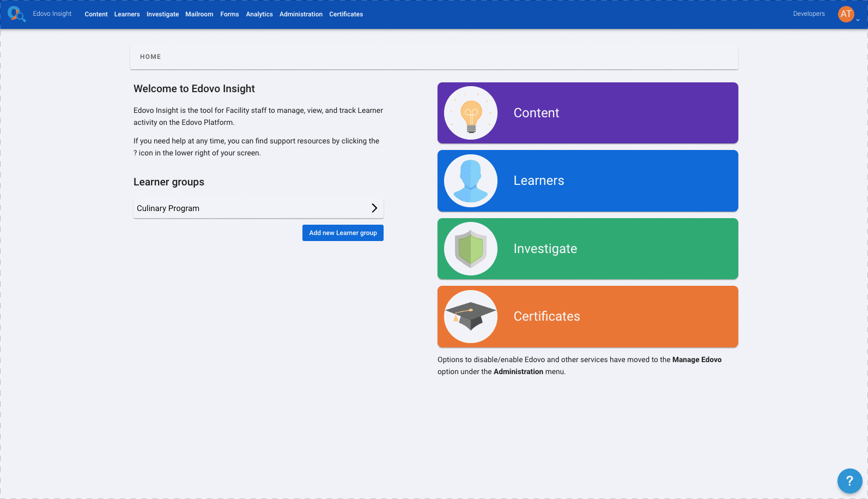Open the orange Certificates card
The image size is (868, 499).
[x=587, y=316]
